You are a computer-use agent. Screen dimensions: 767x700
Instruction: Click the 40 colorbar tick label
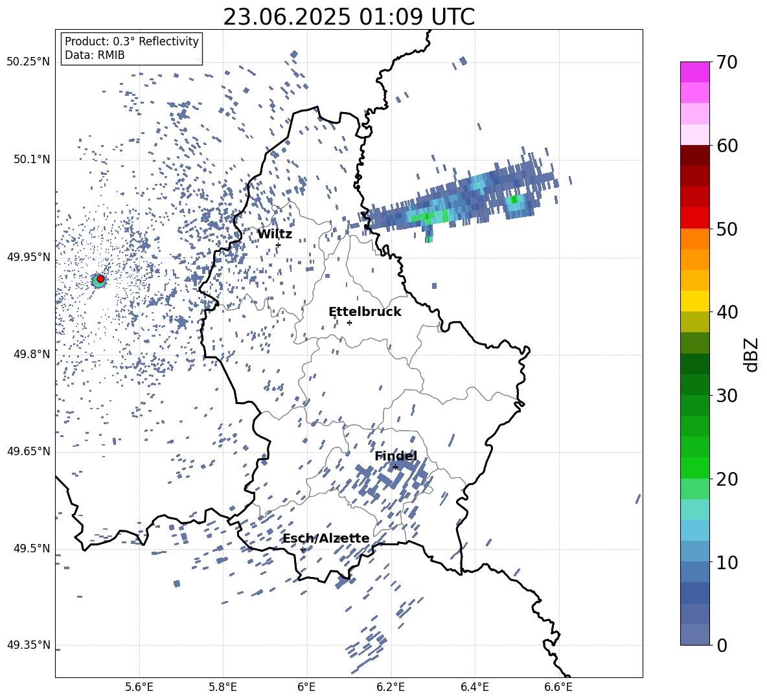click(x=727, y=312)
